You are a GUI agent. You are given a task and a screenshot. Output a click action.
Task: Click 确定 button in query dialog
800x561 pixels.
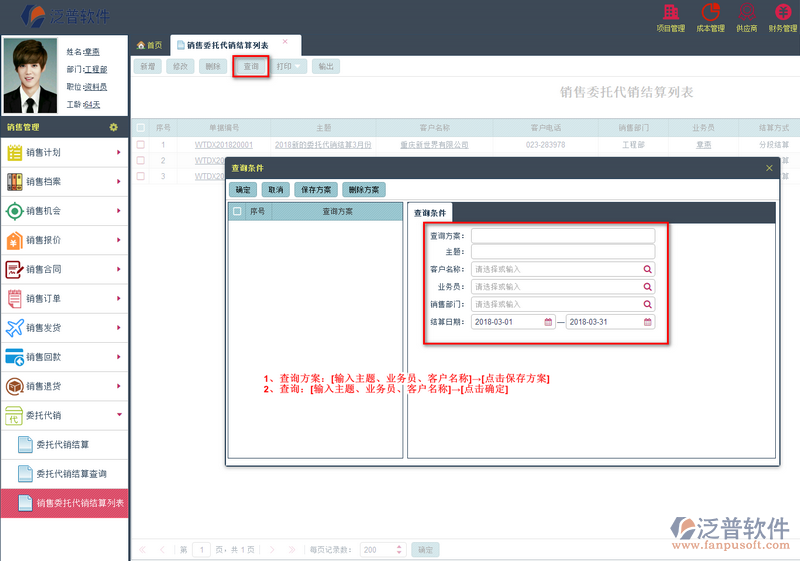pos(243,189)
